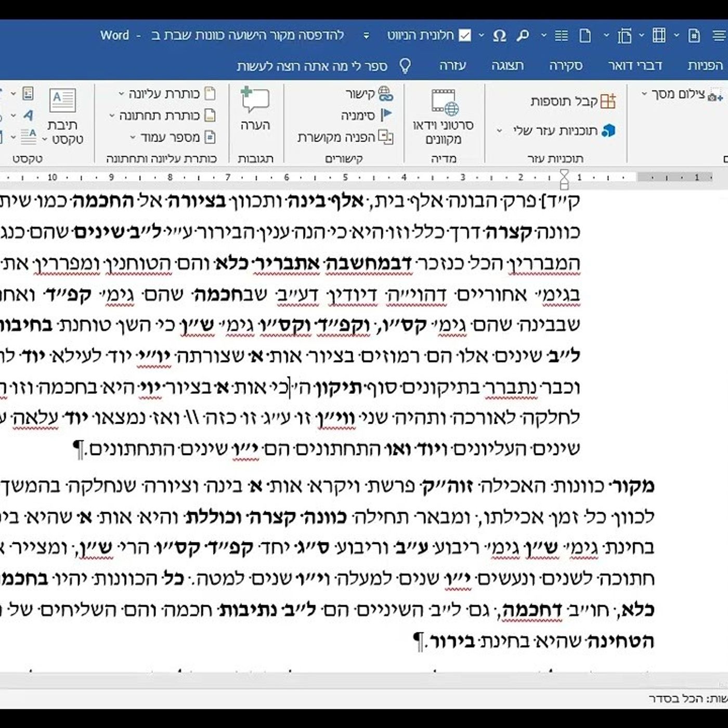Image resolution: width=728 pixels, height=728 pixels.
Task: Open the כותרת תחתונה footer dropdown
Action: pos(162,115)
